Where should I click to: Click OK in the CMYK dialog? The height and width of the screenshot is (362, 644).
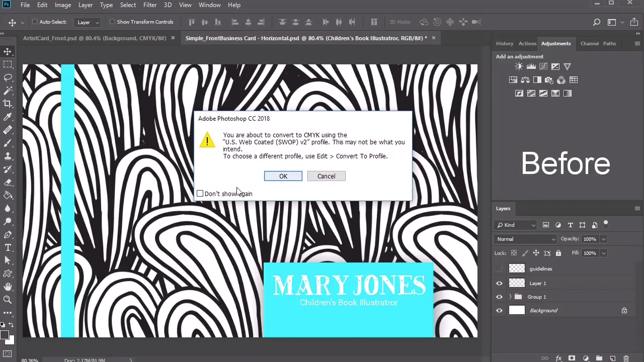tap(283, 176)
